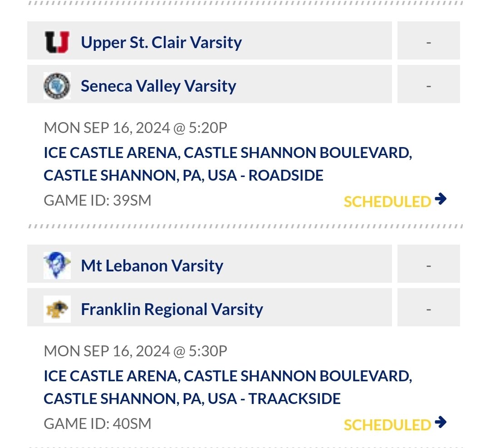Screen dimensions: 490x448
Task: Click the Mt Lebanon team logo
Action: click(57, 265)
